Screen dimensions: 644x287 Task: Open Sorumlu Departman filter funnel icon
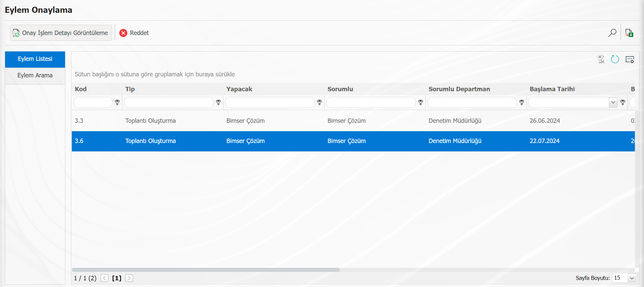[522, 102]
